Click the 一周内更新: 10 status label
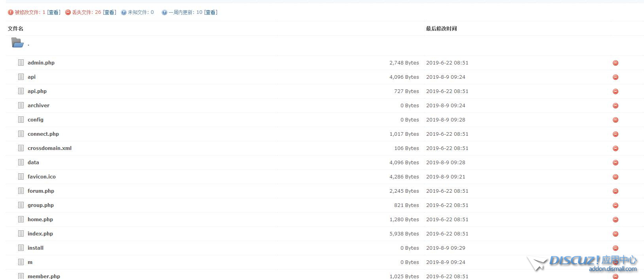This screenshot has height=279, width=644. pyautogui.click(x=185, y=12)
